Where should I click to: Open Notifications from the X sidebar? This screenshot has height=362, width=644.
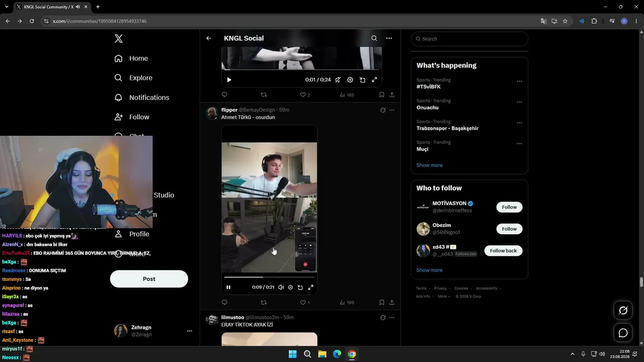pos(142,98)
